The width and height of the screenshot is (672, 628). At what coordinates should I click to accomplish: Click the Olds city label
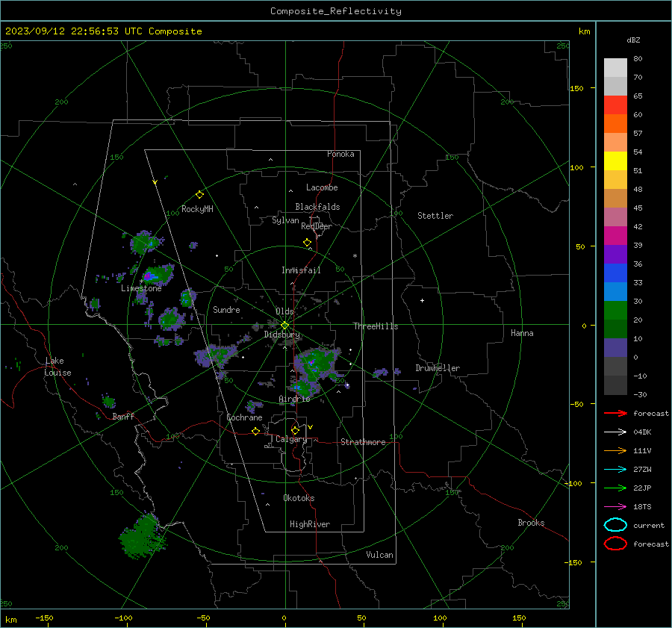click(x=284, y=311)
